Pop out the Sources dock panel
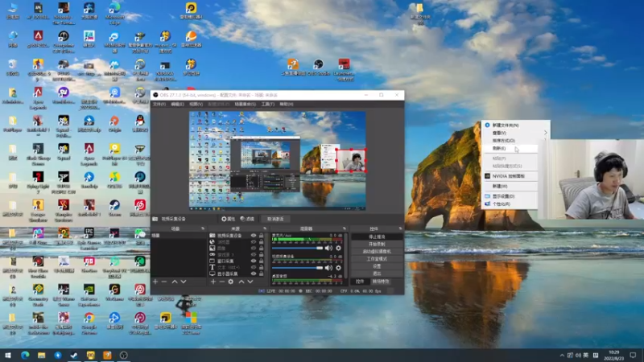The image size is (644, 362). (265, 228)
